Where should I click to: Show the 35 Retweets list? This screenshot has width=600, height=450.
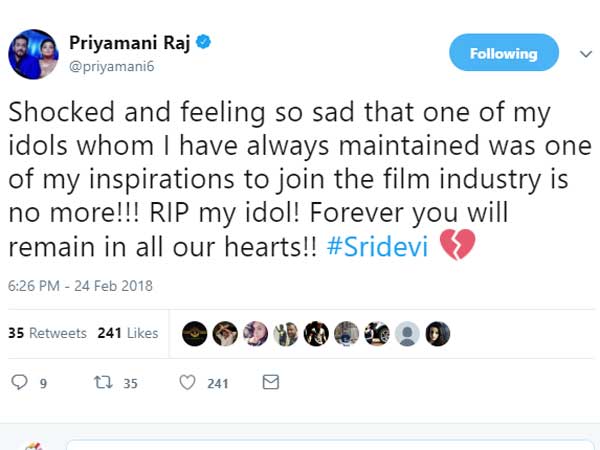pos(47,333)
